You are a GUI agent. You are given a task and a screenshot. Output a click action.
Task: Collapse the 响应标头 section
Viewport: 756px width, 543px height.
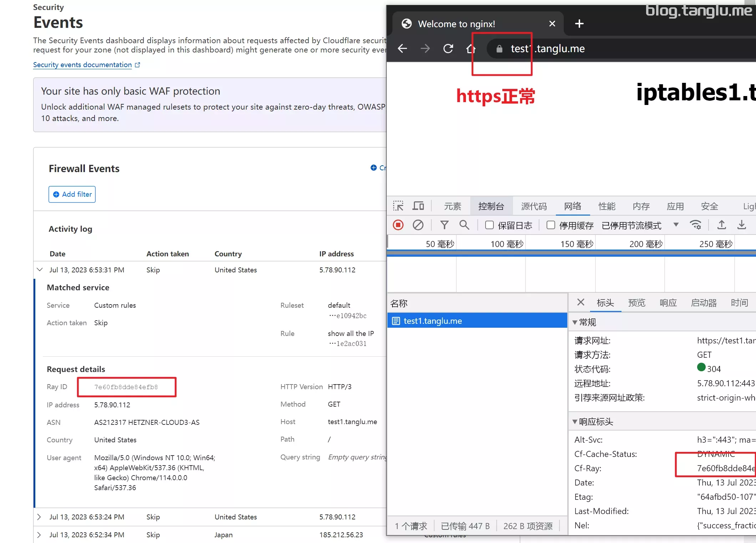pyautogui.click(x=575, y=422)
